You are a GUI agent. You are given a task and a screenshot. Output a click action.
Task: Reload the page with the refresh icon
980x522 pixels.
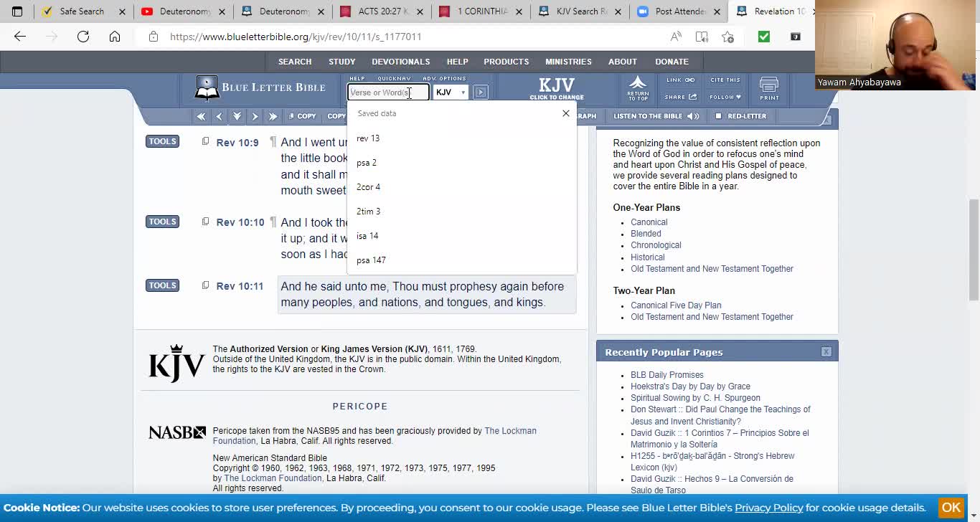tap(83, 37)
